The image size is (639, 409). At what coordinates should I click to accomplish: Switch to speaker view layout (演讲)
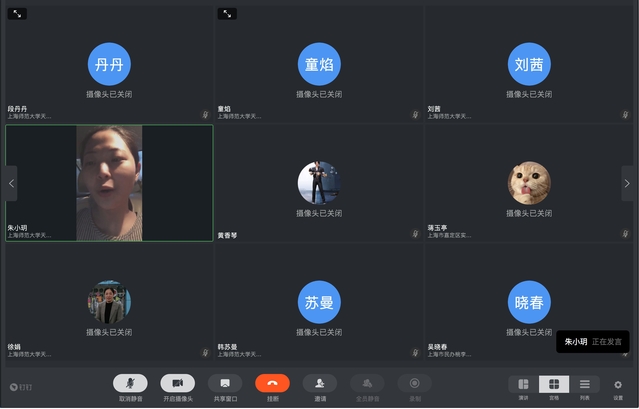(x=523, y=384)
